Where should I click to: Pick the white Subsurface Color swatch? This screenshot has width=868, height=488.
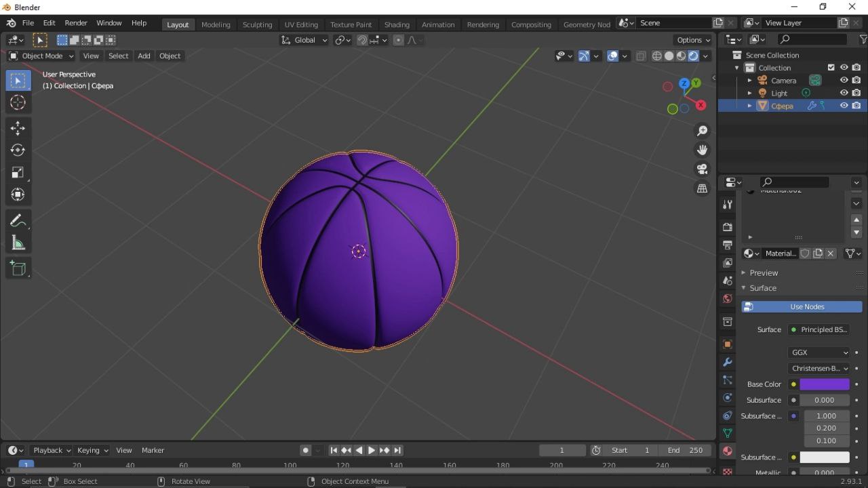pos(825,457)
